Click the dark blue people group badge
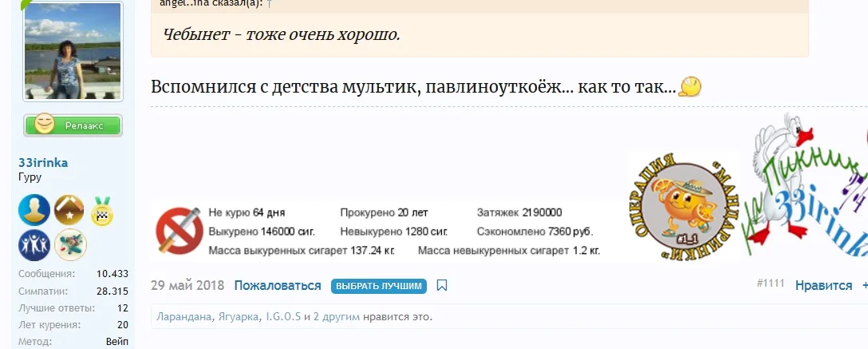The width and height of the screenshot is (868, 349). pyautogui.click(x=34, y=245)
